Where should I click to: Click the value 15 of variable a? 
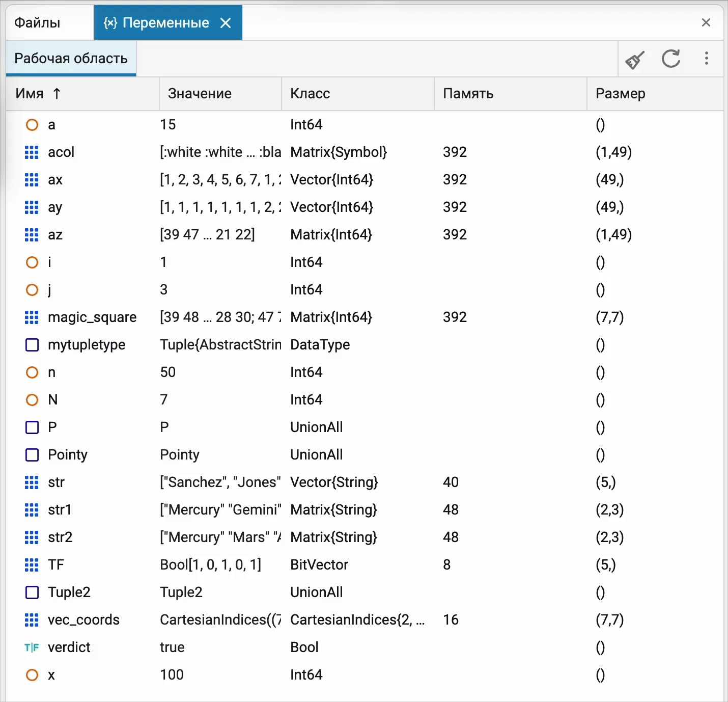[168, 125]
